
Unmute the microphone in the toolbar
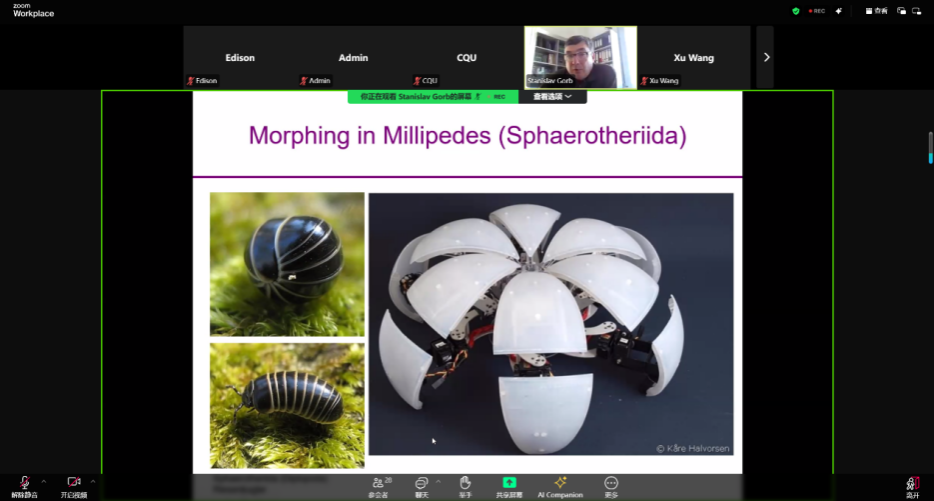[x=25, y=484]
